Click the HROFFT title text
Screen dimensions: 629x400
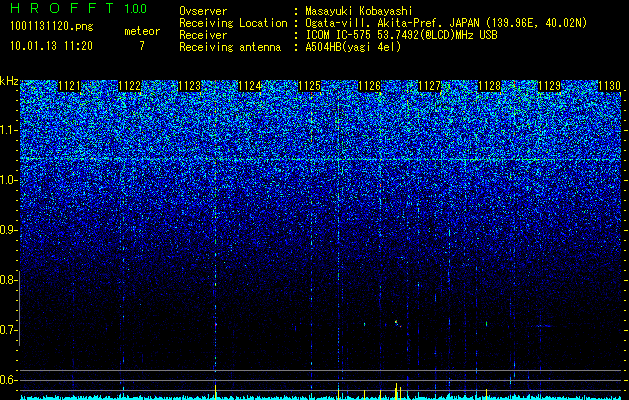point(63,8)
